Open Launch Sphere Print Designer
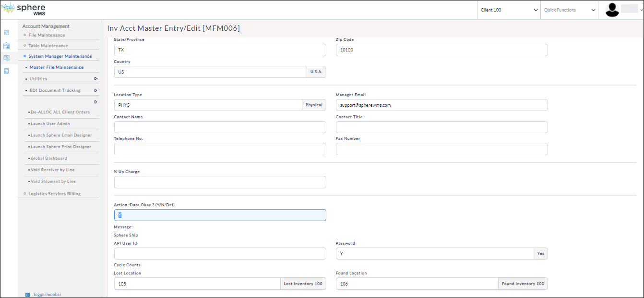 pos(60,147)
